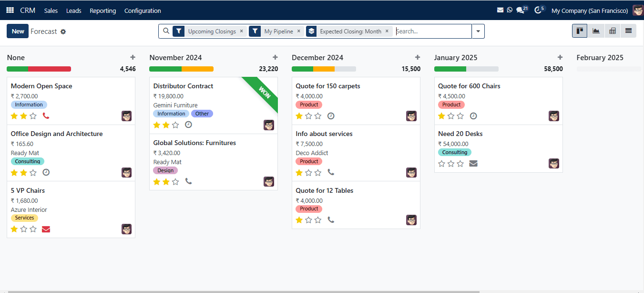This screenshot has width=644, height=293.
Task: Click the envelope activity icon on Need 20 Desks
Action: coord(473,164)
